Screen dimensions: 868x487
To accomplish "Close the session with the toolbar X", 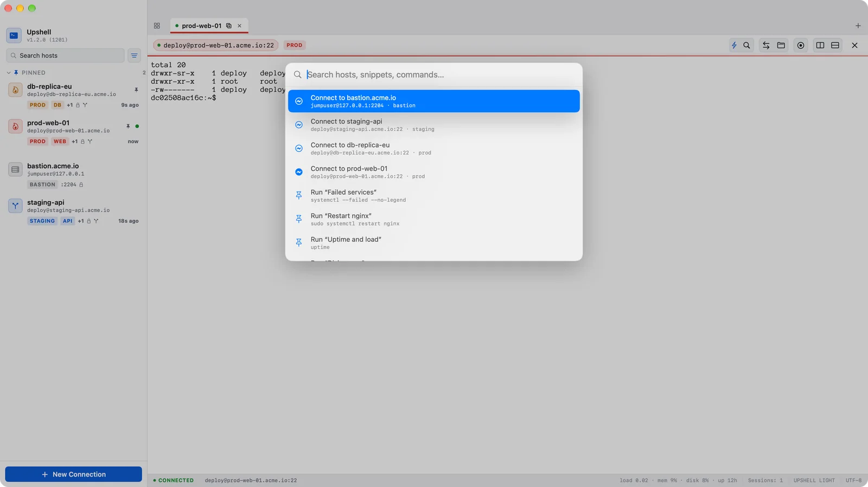I will pos(854,46).
